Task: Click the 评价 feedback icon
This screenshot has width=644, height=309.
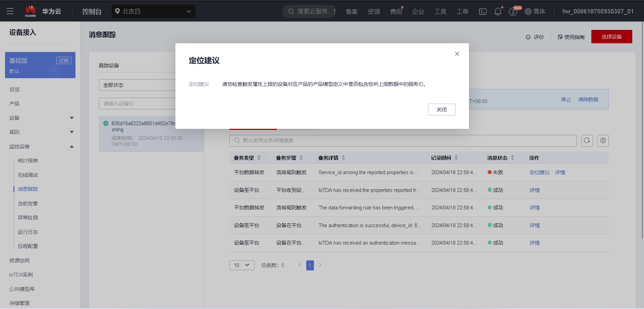Action: pos(535,37)
